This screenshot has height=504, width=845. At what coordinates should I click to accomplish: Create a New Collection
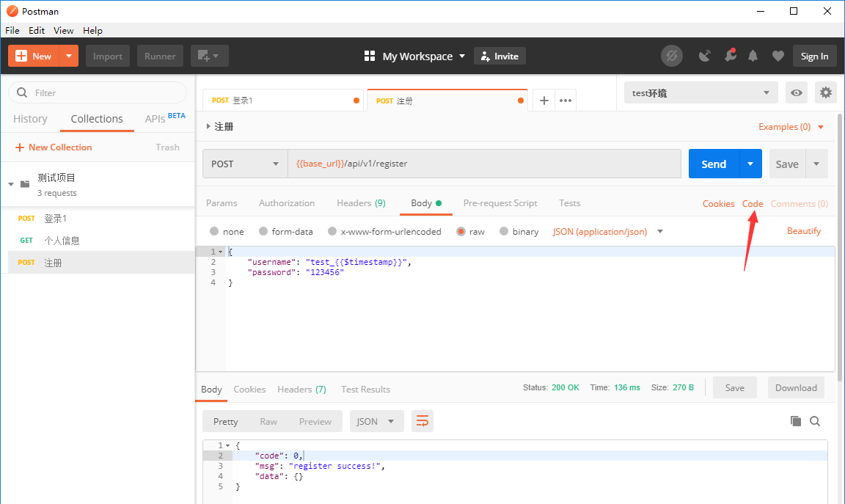[x=54, y=147]
